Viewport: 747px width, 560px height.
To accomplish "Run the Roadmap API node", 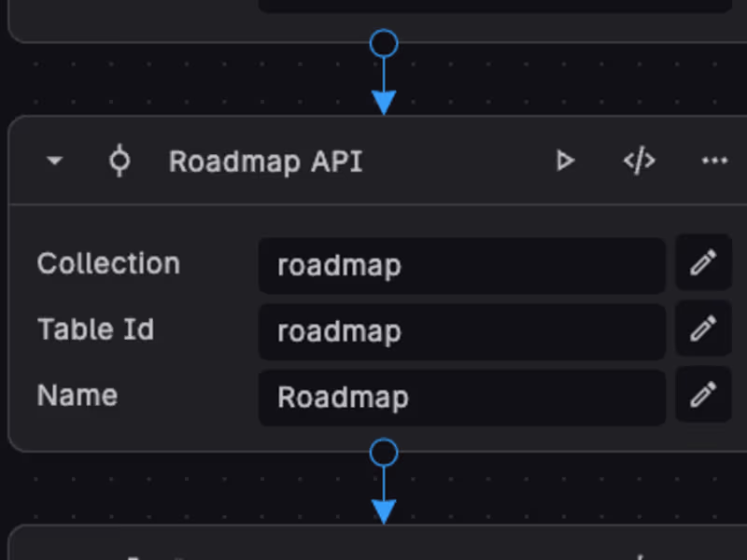I will coord(565,161).
